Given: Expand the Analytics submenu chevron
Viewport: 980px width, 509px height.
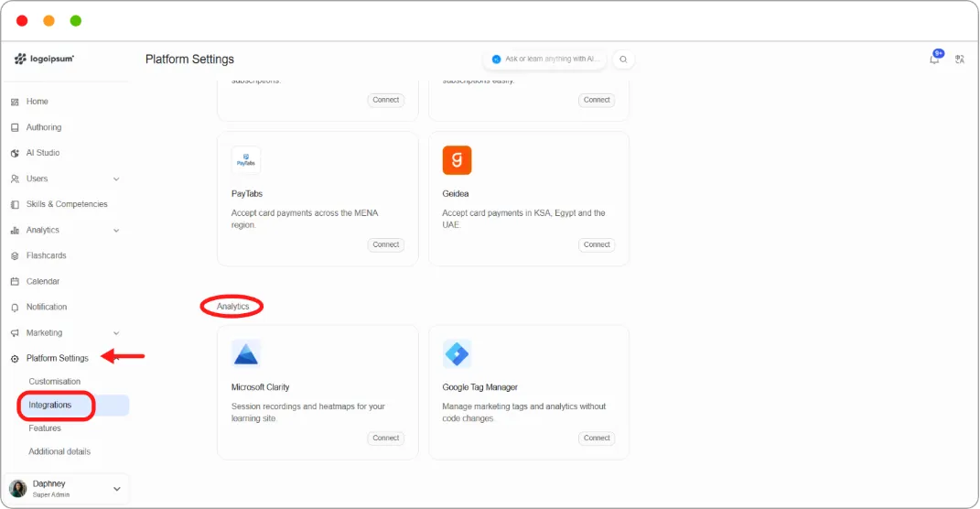Looking at the screenshot, I should point(116,230).
